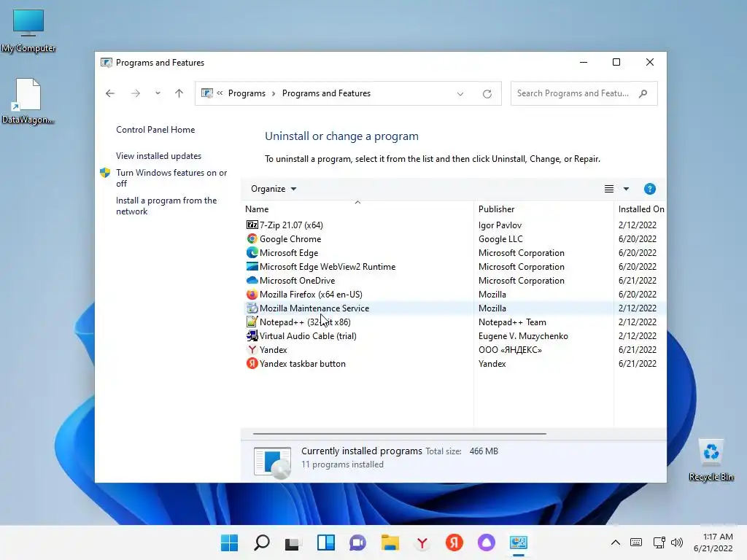Show hidden system tray icons chevron
The image size is (747, 560).
point(615,542)
